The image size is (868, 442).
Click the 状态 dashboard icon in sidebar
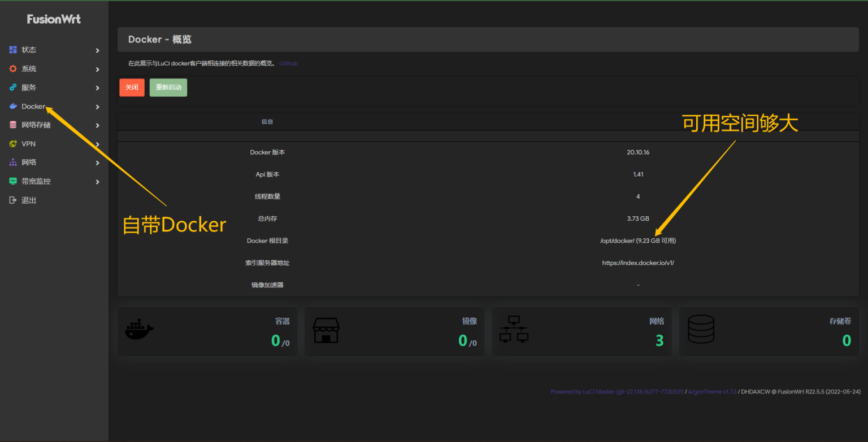13,50
